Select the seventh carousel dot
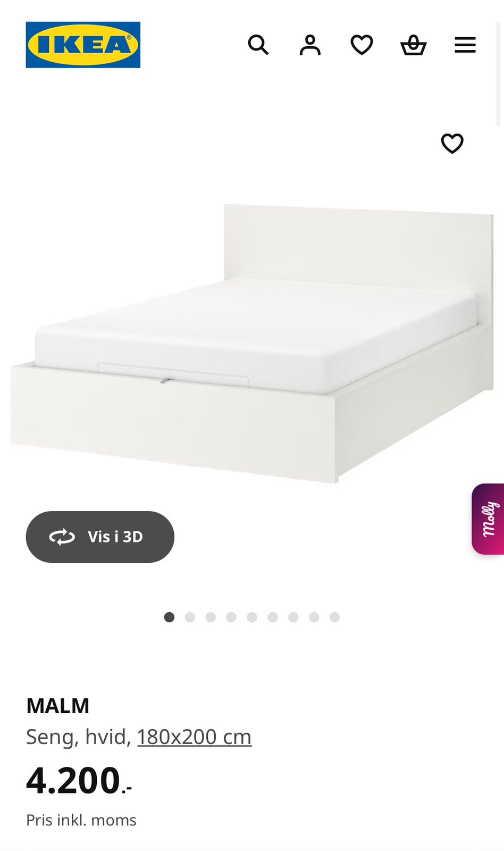 click(x=293, y=617)
